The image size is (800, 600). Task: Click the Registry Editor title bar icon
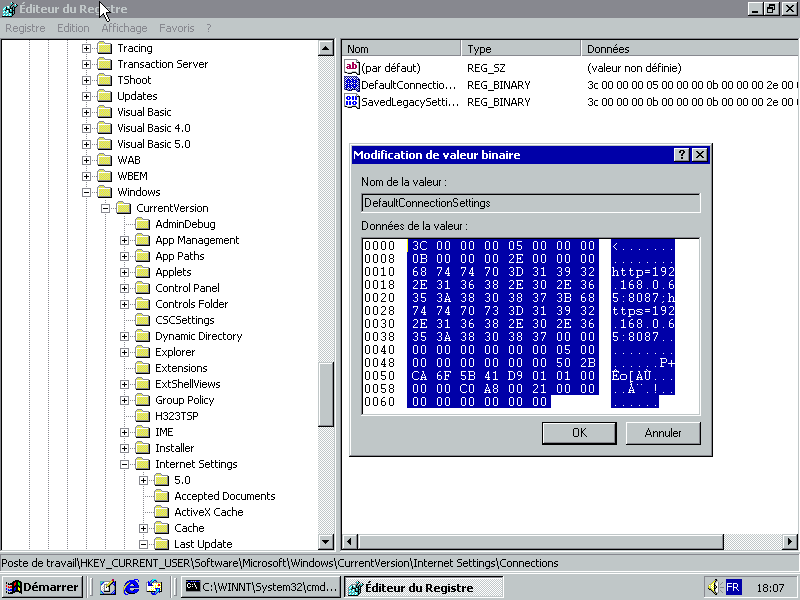(10, 9)
